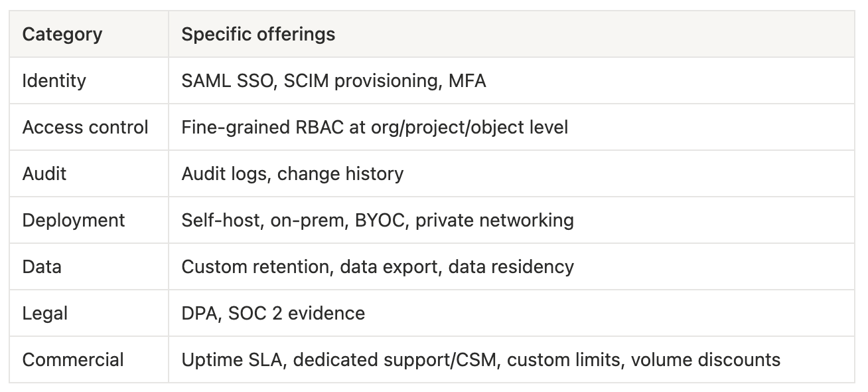This screenshot has width=868, height=392.
Task: Click the SAML SSO, SCIM provisioning cell
Action: tap(512, 80)
